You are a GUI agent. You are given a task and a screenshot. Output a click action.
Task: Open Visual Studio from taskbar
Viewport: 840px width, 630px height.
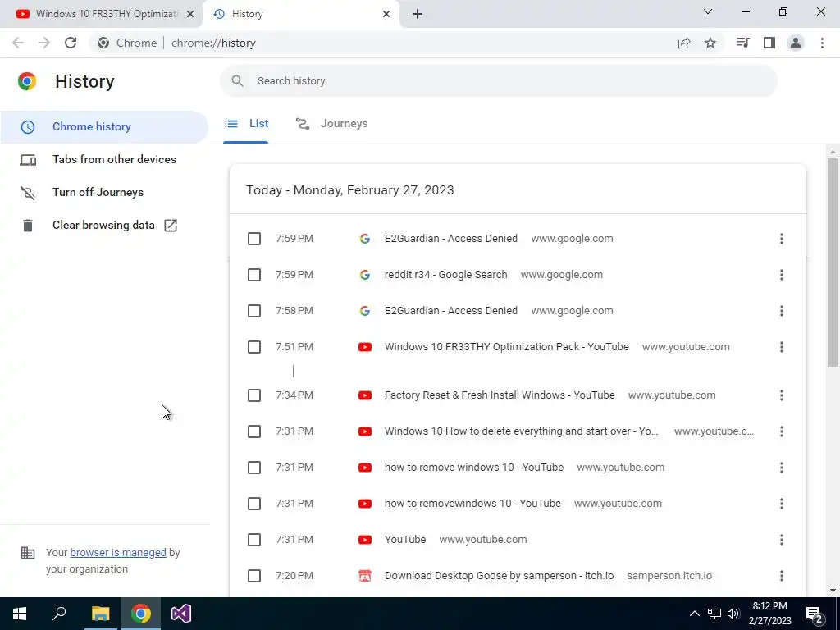(181, 614)
